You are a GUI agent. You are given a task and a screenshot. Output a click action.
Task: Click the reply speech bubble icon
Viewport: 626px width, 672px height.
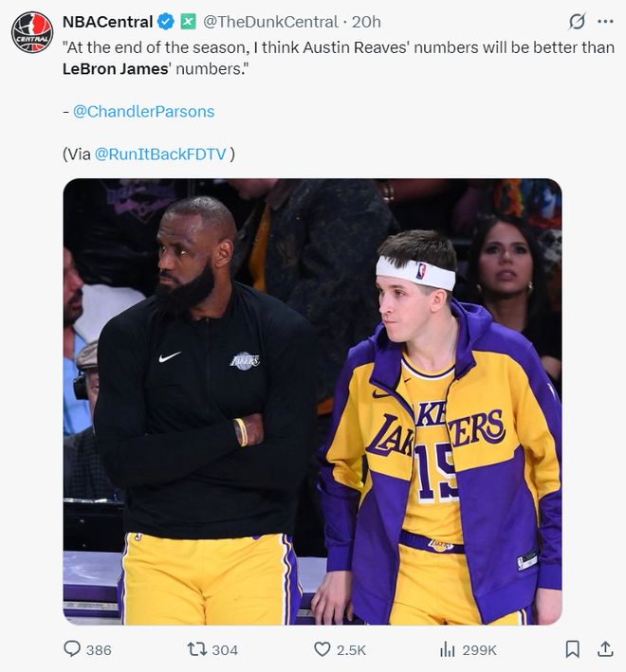72,649
